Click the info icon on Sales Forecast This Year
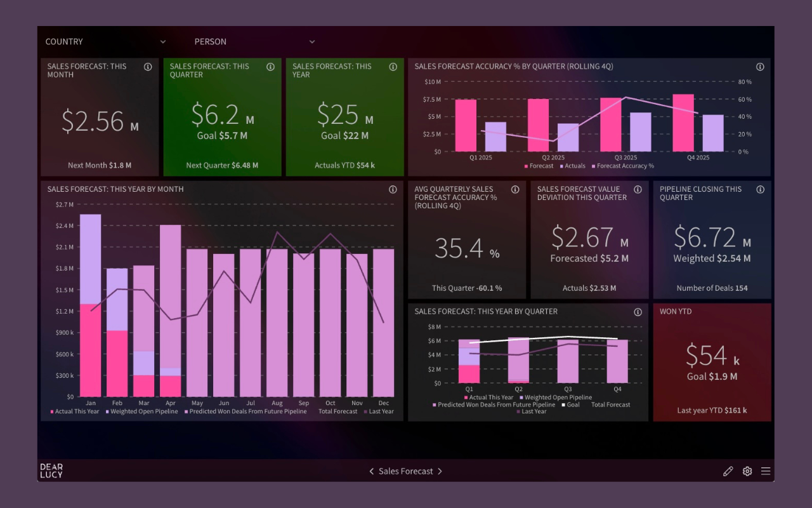The width and height of the screenshot is (812, 508). 393,67
